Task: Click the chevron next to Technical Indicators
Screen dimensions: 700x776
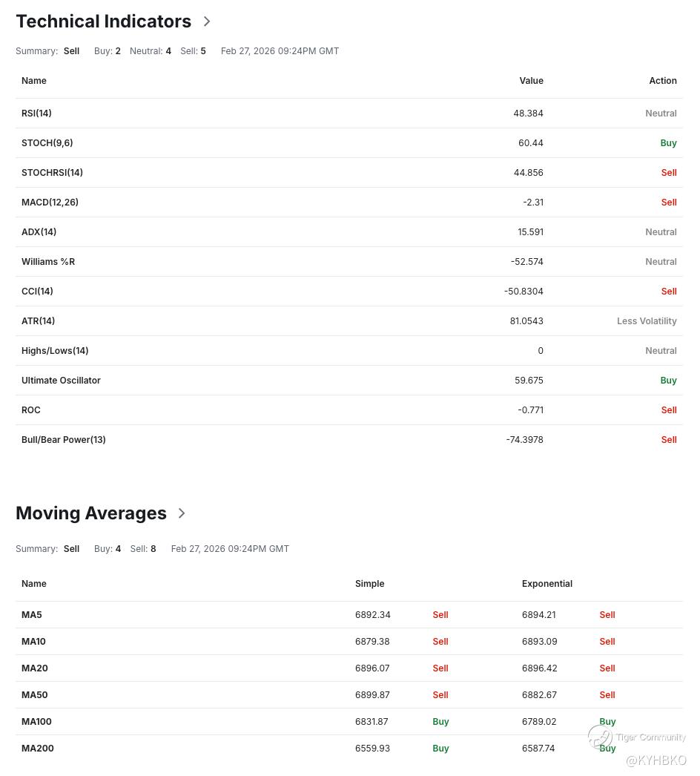Action: 207,22
